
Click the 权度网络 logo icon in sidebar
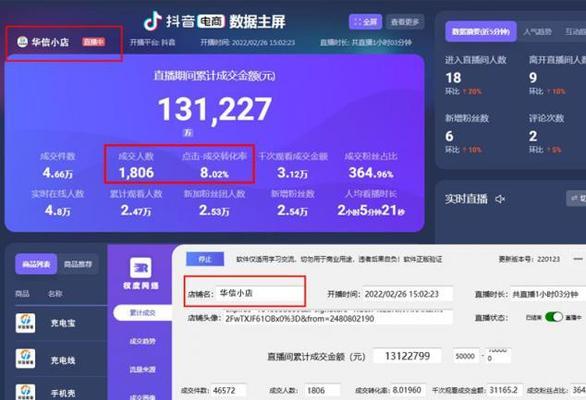tap(141, 268)
